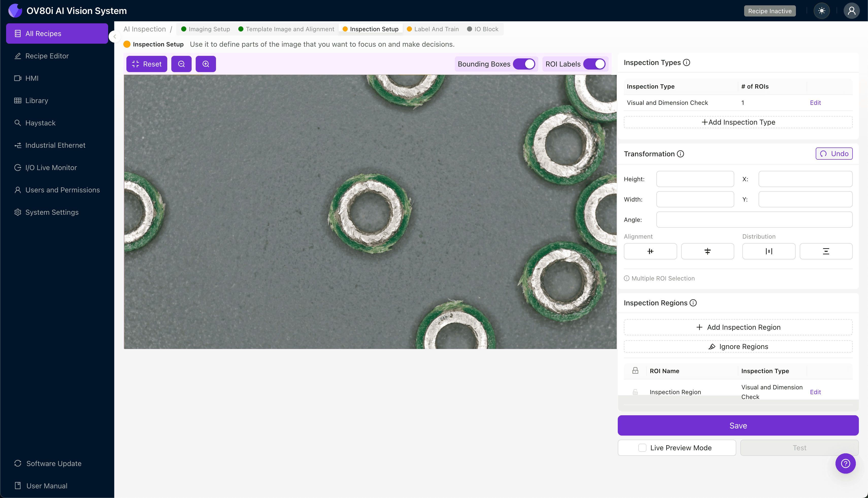Click the Angle input field
The height and width of the screenshot is (498, 868).
point(754,219)
